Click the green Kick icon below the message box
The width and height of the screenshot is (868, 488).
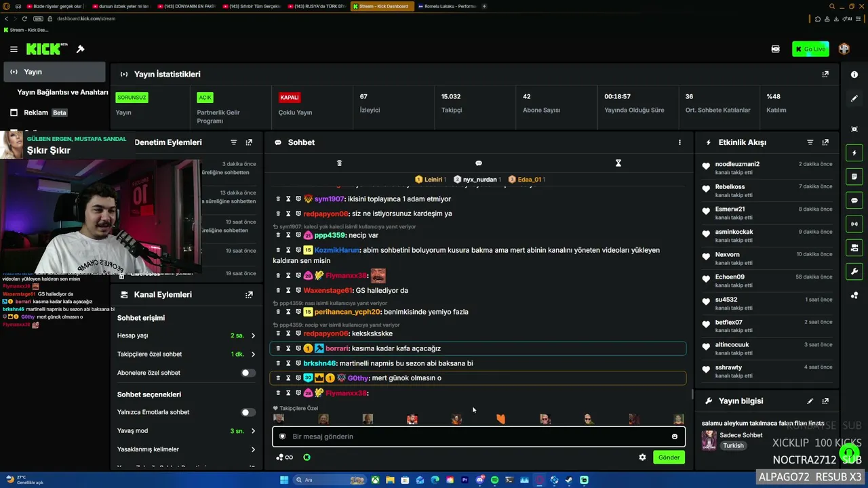coord(307,457)
